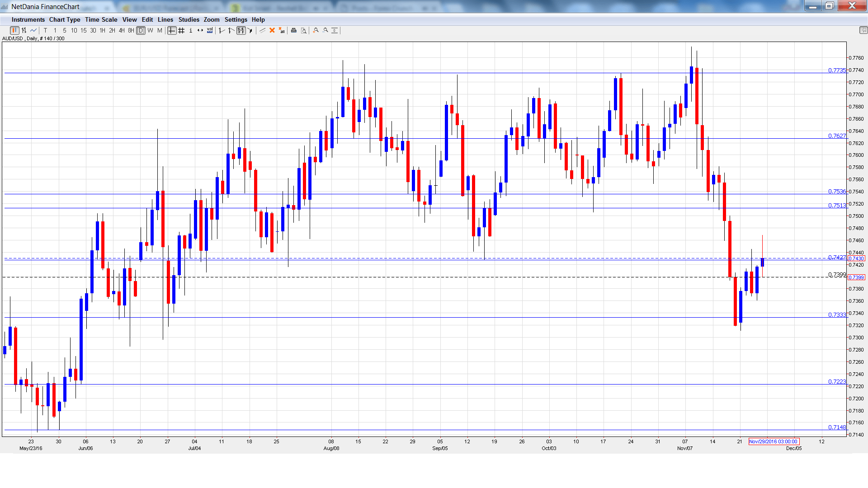Open the Chart Type menu
The height and width of the screenshot is (488, 868).
tap(65, 19)
